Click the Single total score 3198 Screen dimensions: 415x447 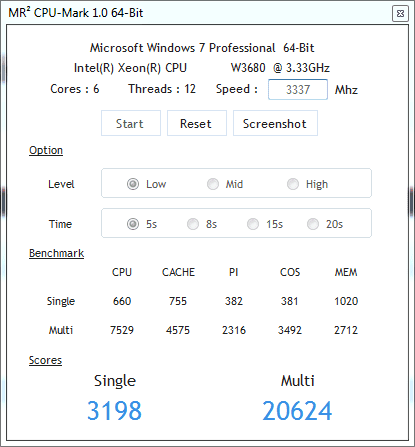(114, 410)
